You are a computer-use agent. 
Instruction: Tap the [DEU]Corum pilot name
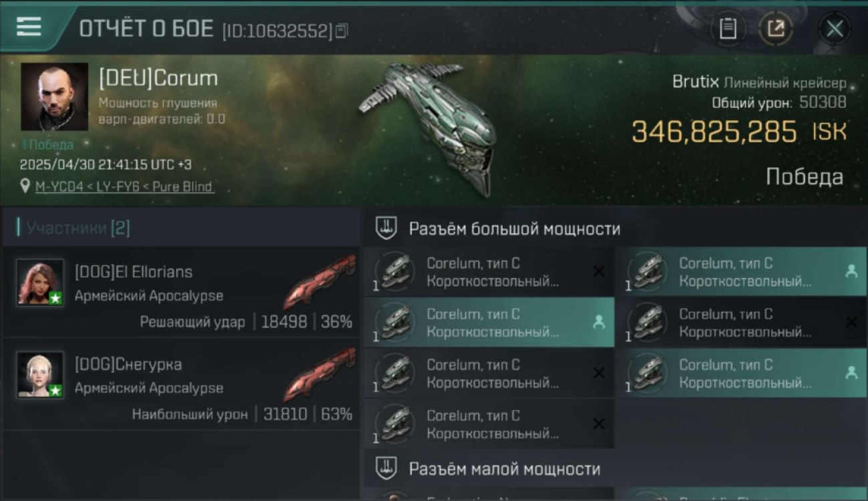click(x=158, y=79)
